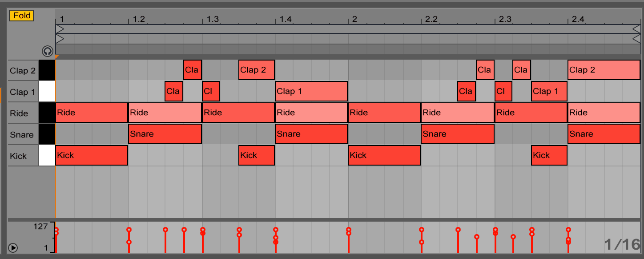The height and width of the screenshot is (259, 644).
Task: Select the Clap 1 note just before beat 2.4
Action: click(x=549, y=91)
